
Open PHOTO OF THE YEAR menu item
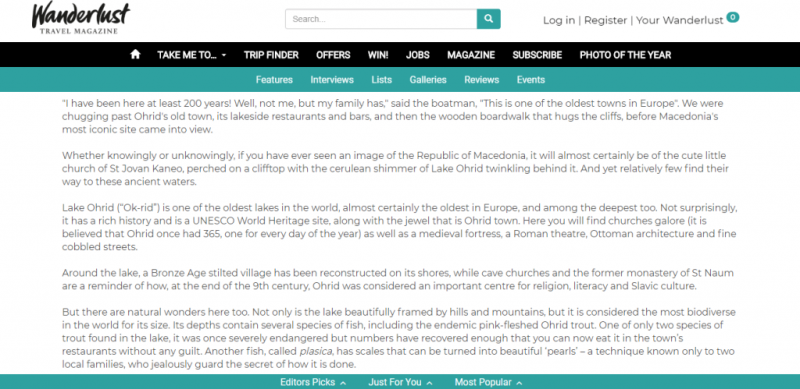tap(626, 55)
